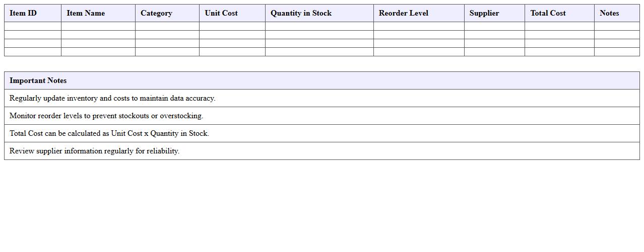Click the Supplier column header
Viewport: 644px width, 252px height.
(x=484, y=13)
